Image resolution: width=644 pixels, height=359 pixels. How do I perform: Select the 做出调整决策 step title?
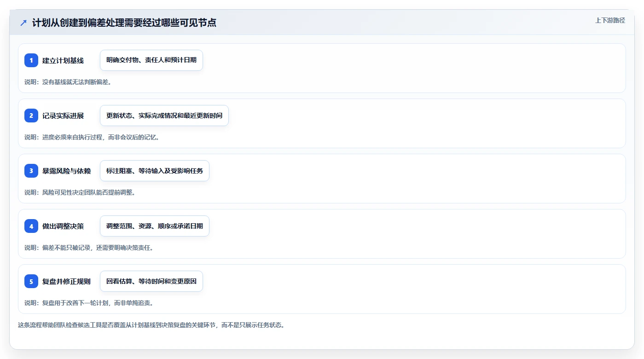pyautogui.click(x=63, y=226)
